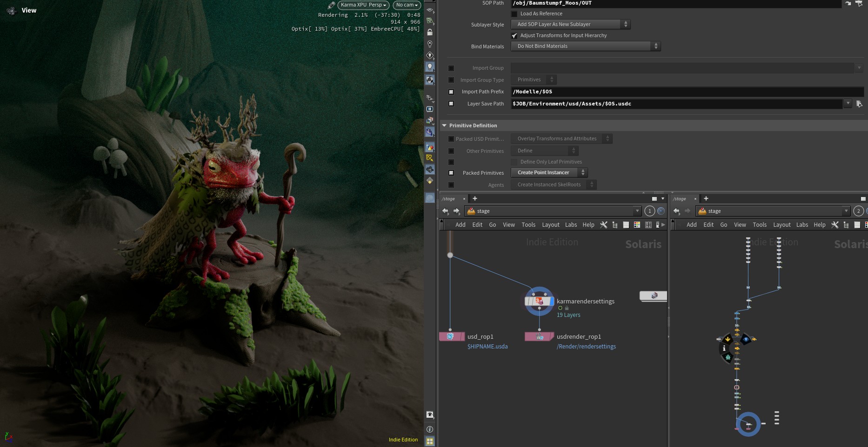Go forward in left network pane
The image size is (868, 447).
(x=456, y=211)
